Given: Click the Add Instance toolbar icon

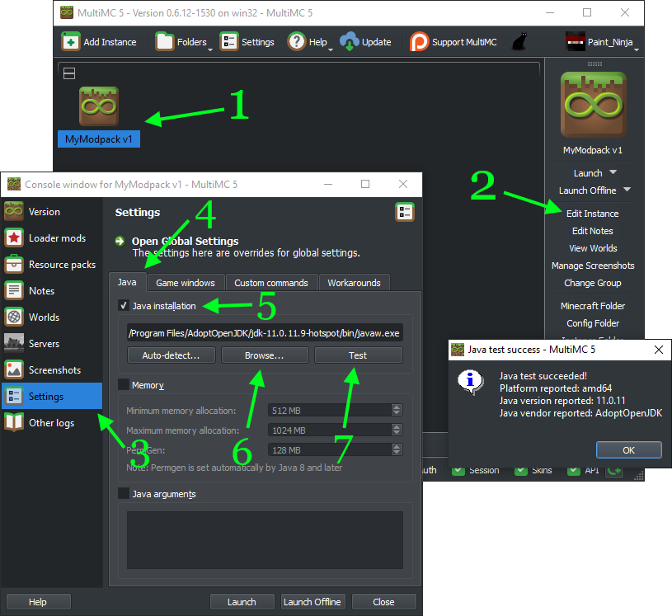Looking at the screenshot, I should tap(71, 41).
